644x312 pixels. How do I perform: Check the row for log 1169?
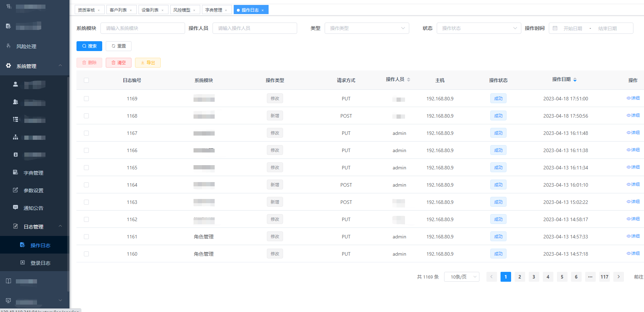click(x=86, y=99)
